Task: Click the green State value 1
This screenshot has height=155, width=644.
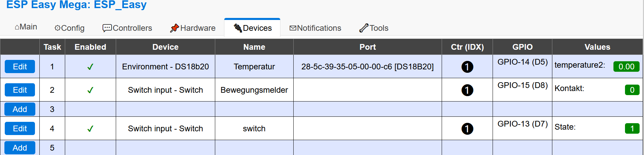Action: tap(632, 129)
